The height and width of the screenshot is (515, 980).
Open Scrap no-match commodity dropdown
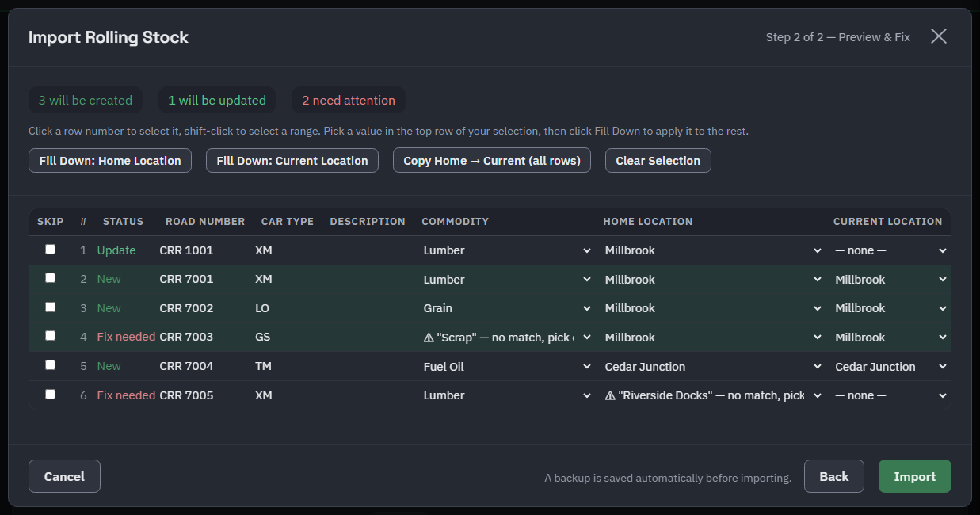(507, 338)
